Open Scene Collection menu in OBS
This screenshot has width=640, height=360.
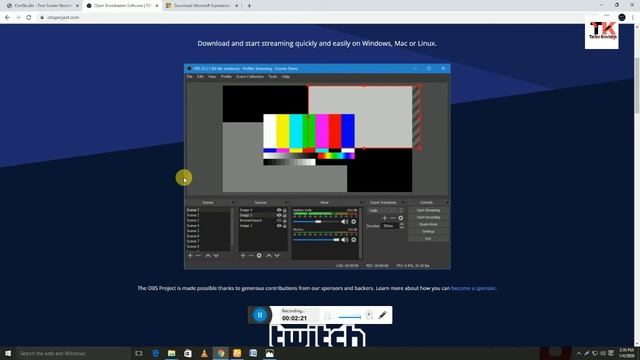point(250,77)
